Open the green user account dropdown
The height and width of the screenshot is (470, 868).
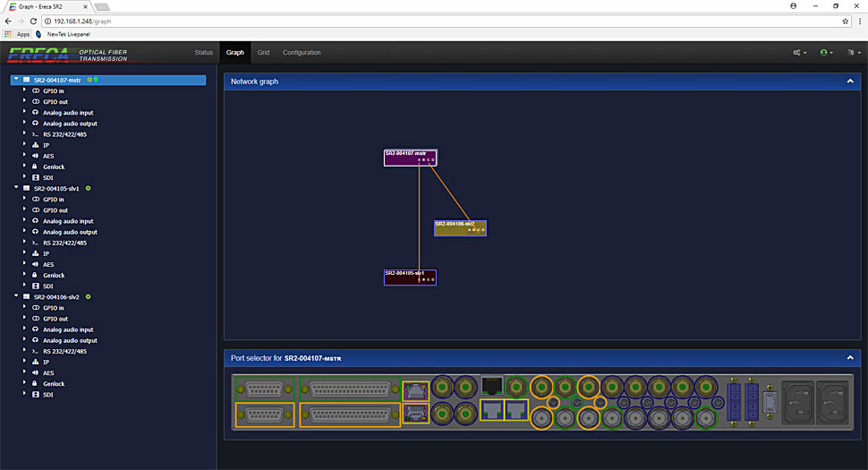point(826,53)
